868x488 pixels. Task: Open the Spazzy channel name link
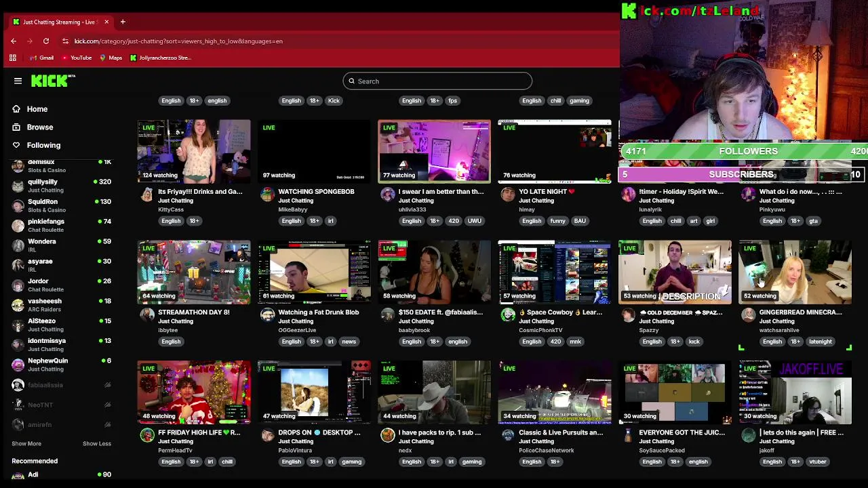[x=649, y=330]
